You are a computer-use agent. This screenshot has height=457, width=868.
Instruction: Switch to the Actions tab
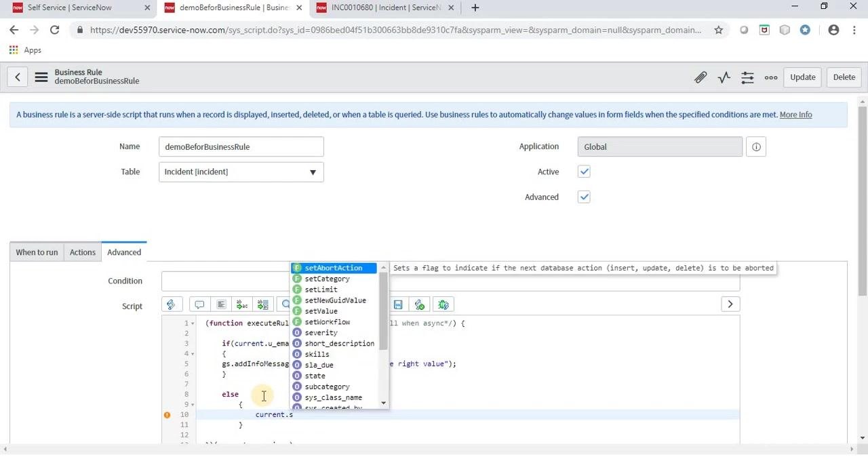click(83, 252)
